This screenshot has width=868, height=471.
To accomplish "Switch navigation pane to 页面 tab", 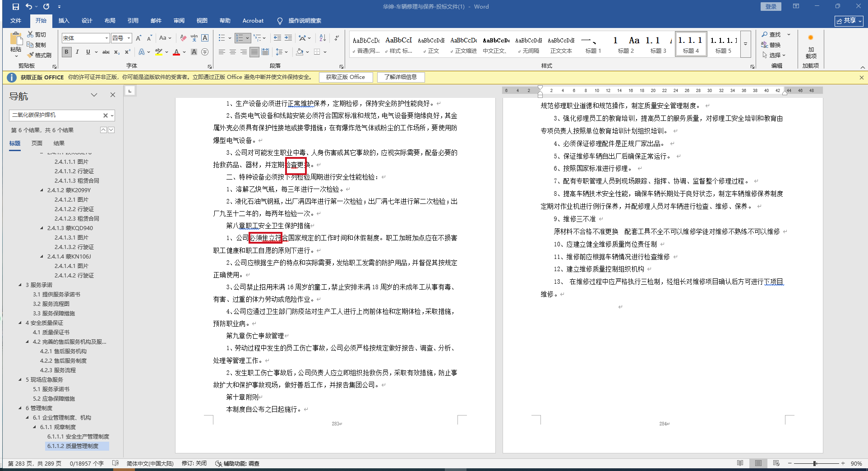I will click(x=37, y=143).
